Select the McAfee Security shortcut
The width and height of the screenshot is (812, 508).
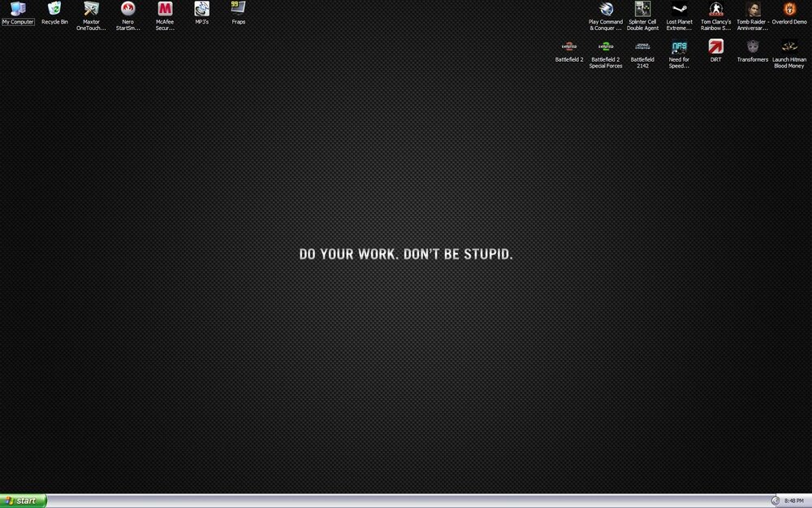pyautogui.click(x=165, y=9)
